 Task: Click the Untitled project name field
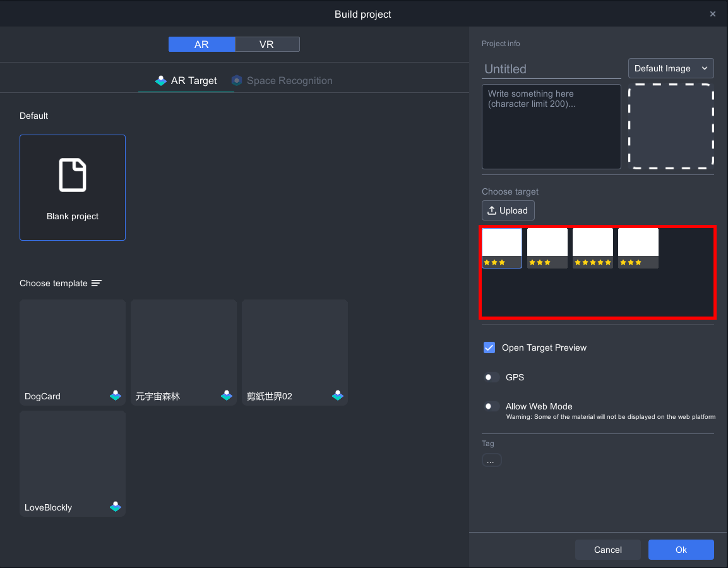coord(551,69)
